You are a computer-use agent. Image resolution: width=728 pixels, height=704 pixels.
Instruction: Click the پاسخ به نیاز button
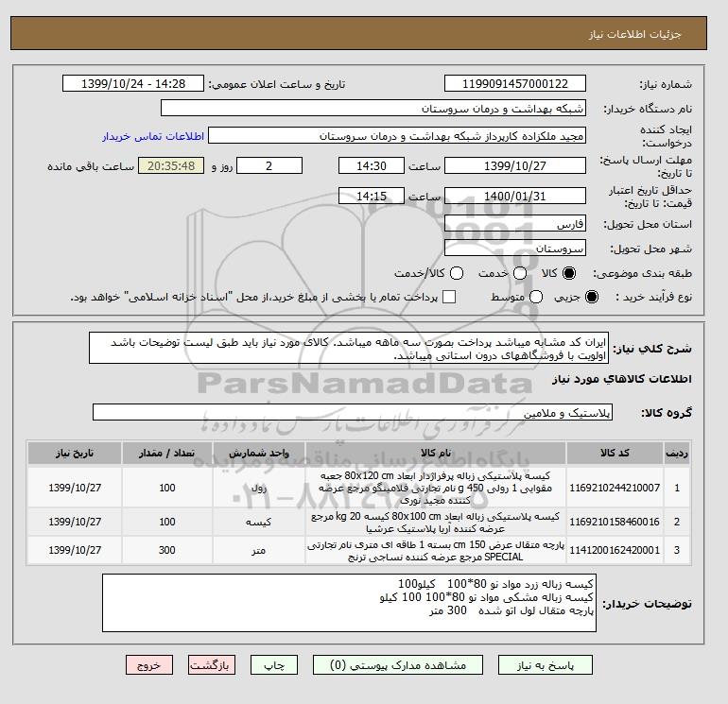click(546, 665)
